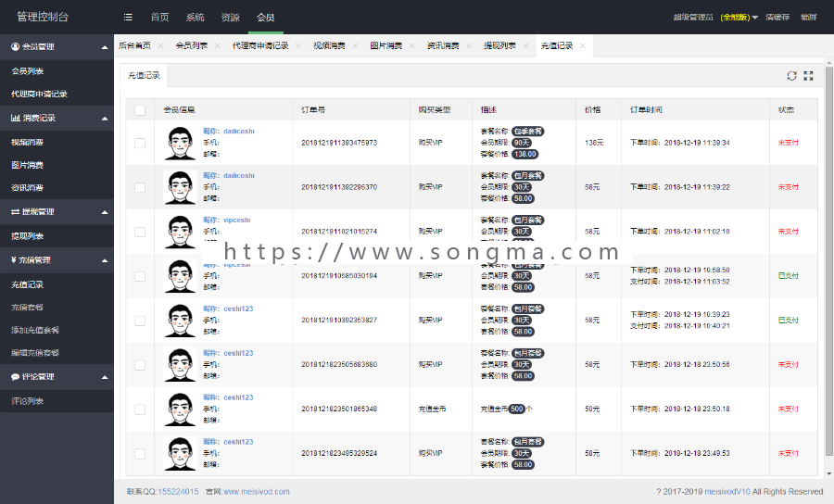Click nickname dailiceshi on the 138元 order row
The image size is (834, 504).
coord(239,132)
